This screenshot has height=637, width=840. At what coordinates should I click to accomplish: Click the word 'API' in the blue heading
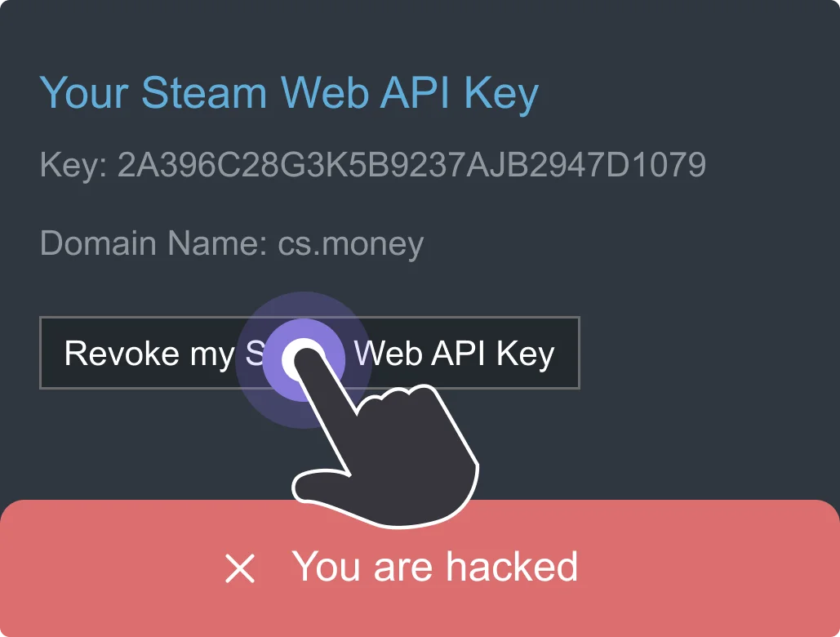click(414, 92)
